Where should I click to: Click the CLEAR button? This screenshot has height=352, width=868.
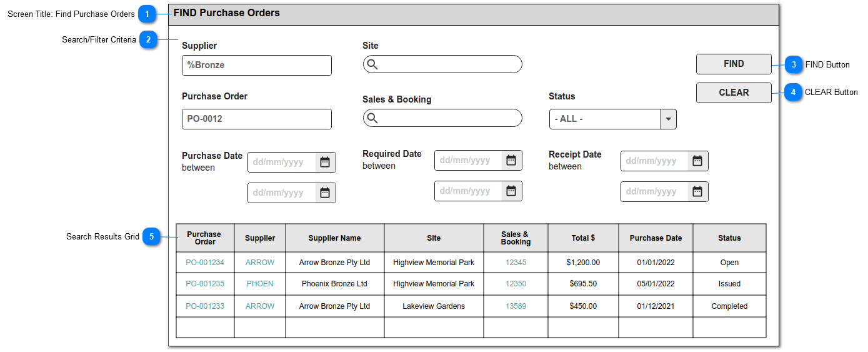click(734, 93)
